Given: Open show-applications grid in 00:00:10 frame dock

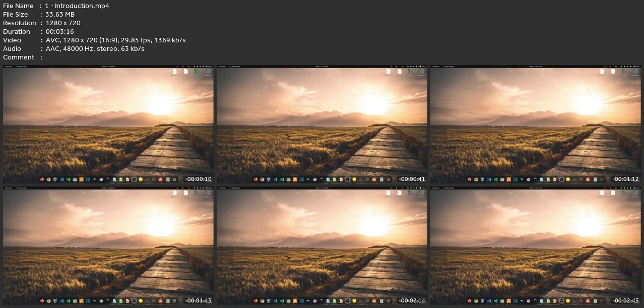Looking at the screenshot, I should 174,179.
